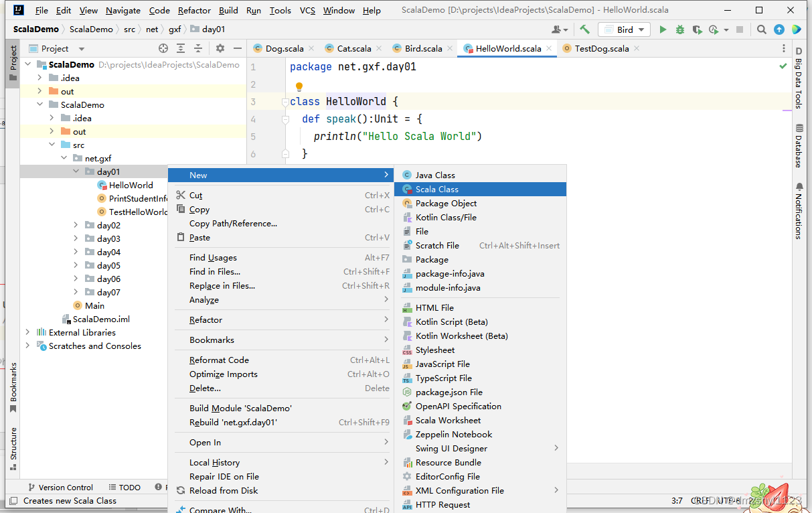Choose HTTP Request from New submenu
This screenshot has height=513, width=812.
(x=480, y=505)
